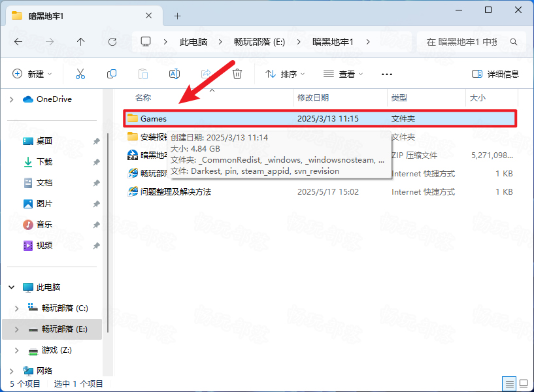Select 网络 in the navigation pane

44,371
